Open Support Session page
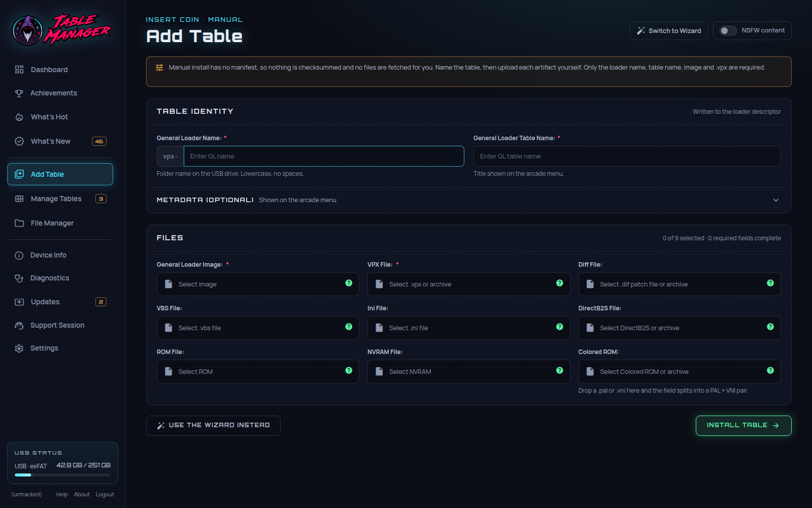 click(60, 325)
